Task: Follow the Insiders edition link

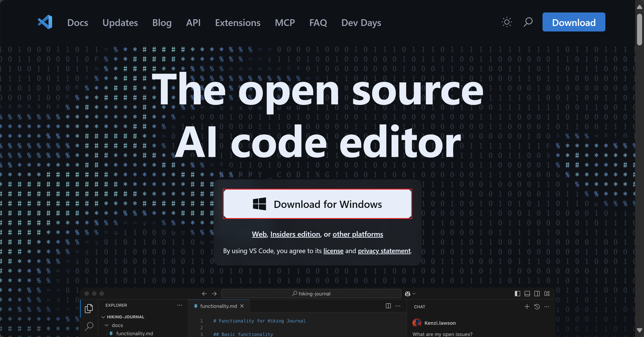Action: [295, 234]
